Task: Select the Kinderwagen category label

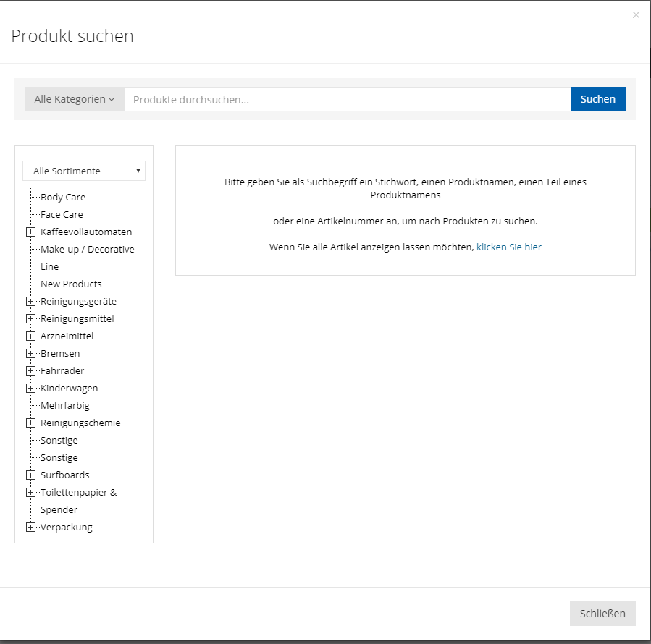Action: click(69, 388)
